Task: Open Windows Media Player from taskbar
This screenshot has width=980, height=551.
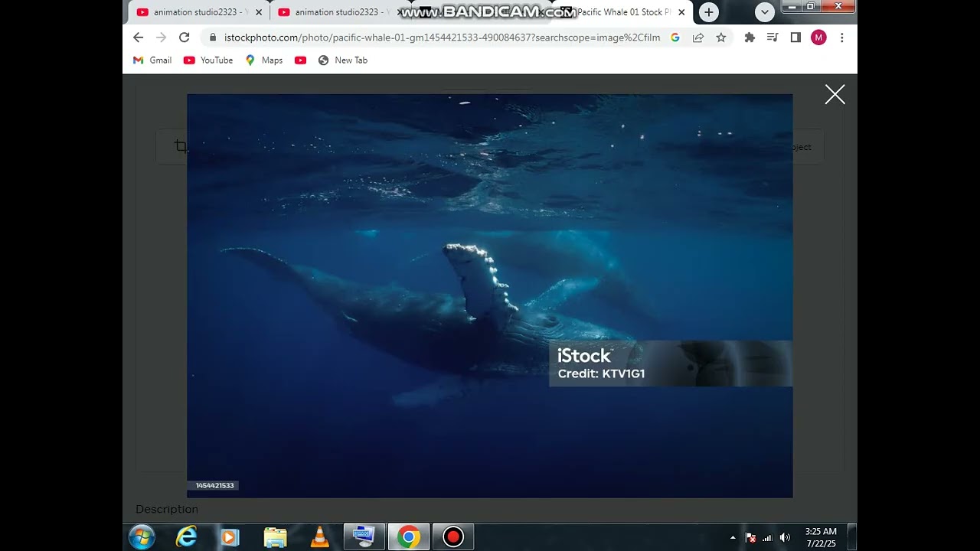Action: tap(230, 536)
